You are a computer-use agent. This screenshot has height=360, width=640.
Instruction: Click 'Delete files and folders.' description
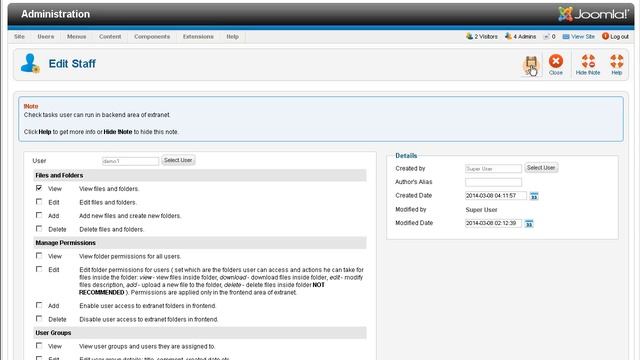(x=111, y=229)
